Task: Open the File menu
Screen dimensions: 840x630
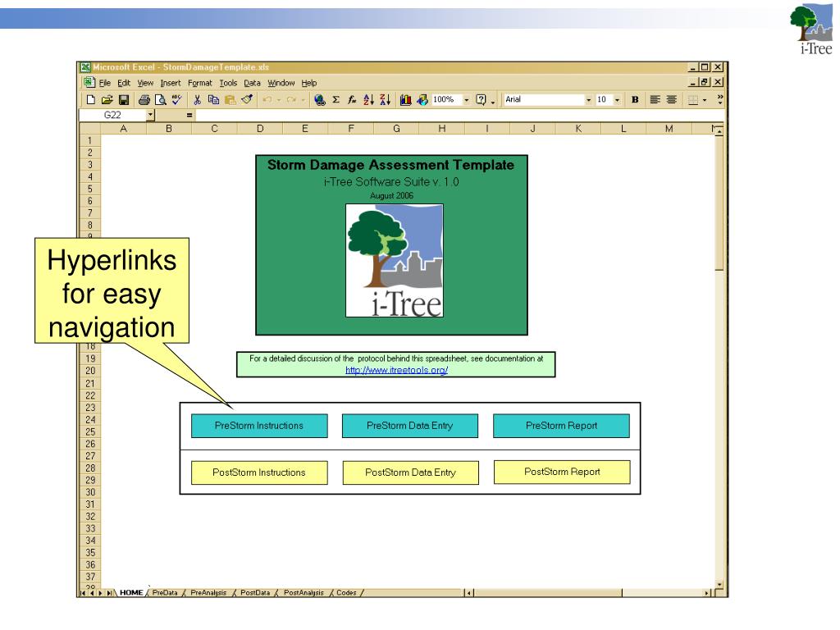Action: point(104,83)
